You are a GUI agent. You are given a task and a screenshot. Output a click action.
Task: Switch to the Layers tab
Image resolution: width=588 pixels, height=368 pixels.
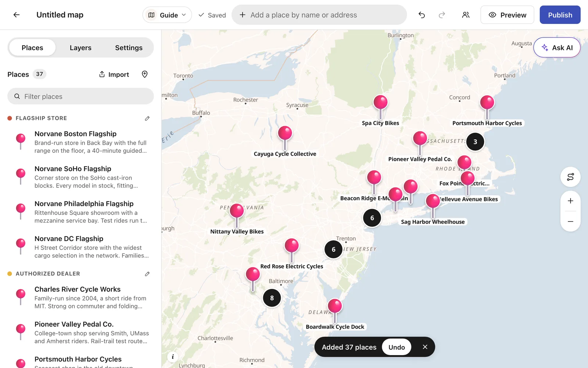tap(80, 47)
